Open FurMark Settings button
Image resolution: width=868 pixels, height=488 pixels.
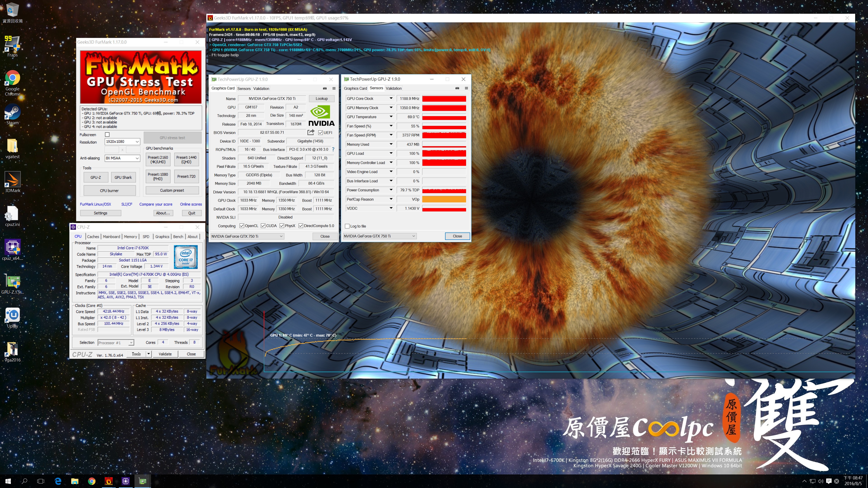tap(100, 213)
